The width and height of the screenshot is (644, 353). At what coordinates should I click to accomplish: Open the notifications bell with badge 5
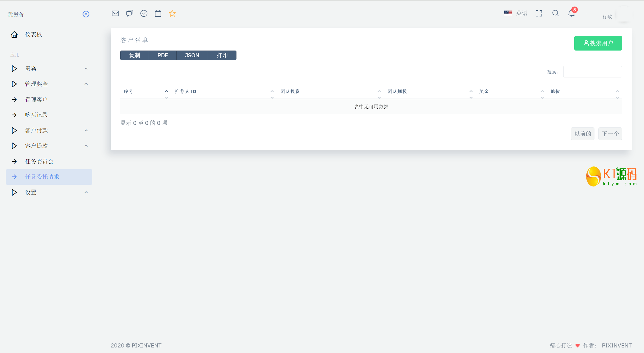pyautogui.click(x=572, y=13)
